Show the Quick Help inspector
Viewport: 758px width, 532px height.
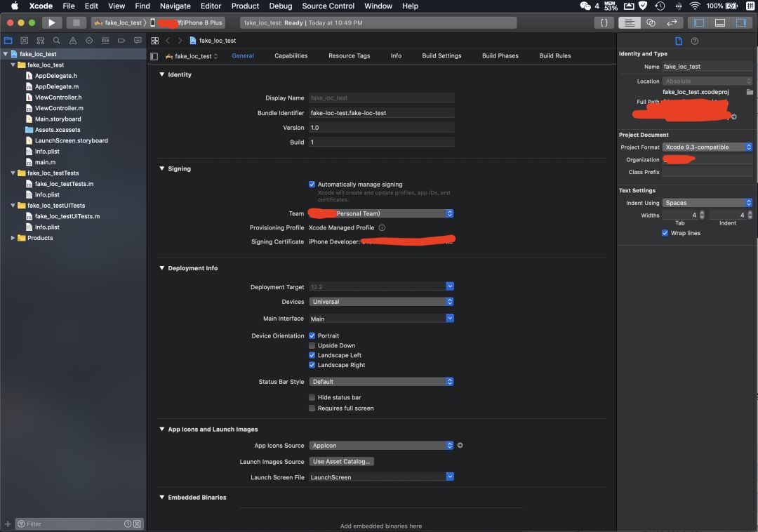pyautogui.click(x=695, y=41)
